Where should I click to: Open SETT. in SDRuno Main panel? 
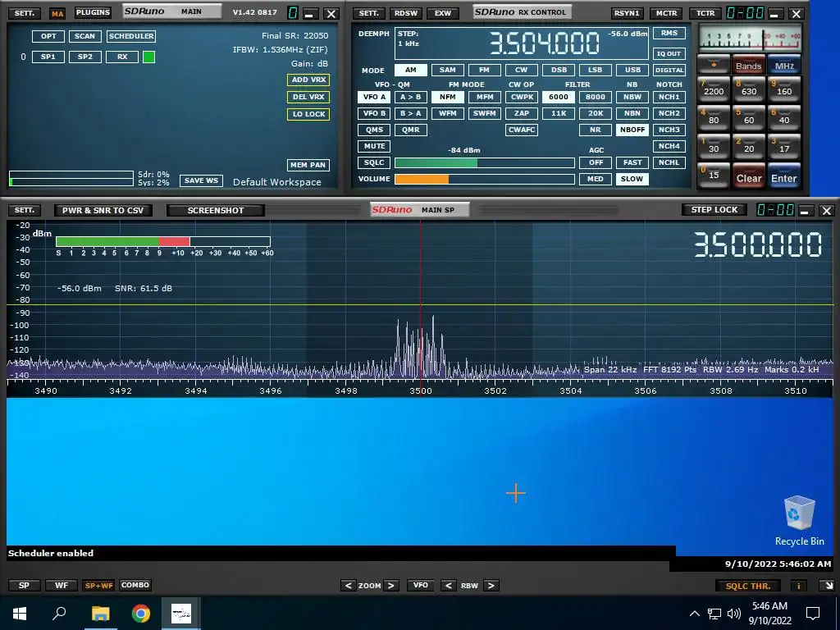[24, 13]
